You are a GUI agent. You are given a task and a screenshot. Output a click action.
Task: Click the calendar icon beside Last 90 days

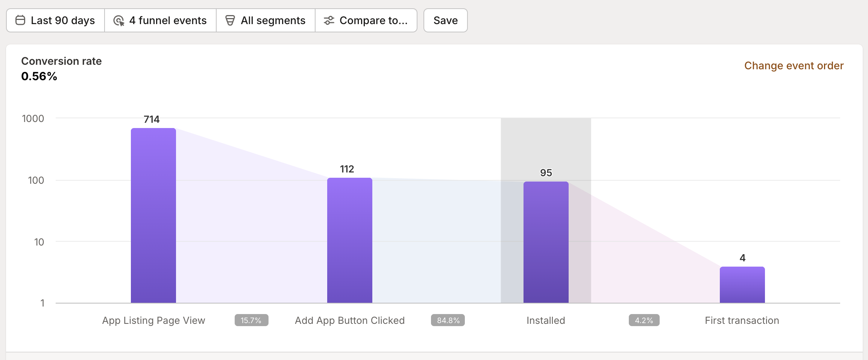[x=20, y=20]
